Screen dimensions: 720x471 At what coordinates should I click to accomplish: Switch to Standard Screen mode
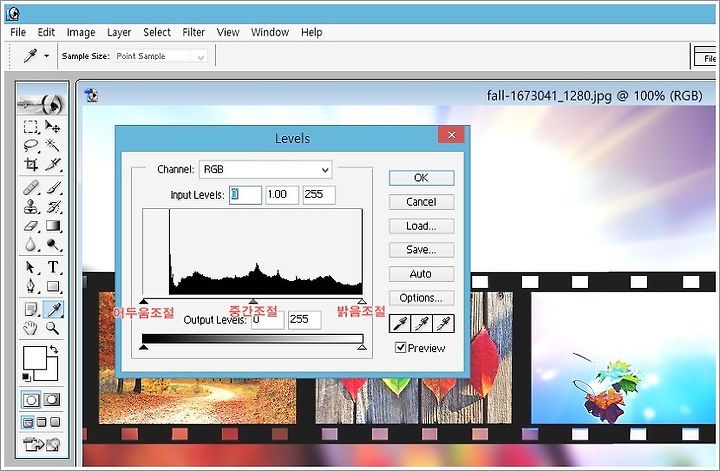click(x=28, y=422)
